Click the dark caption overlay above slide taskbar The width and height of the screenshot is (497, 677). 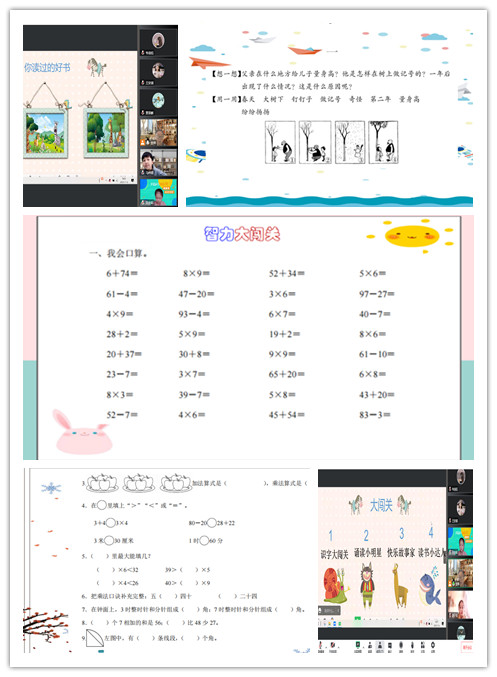pos(329,611)
